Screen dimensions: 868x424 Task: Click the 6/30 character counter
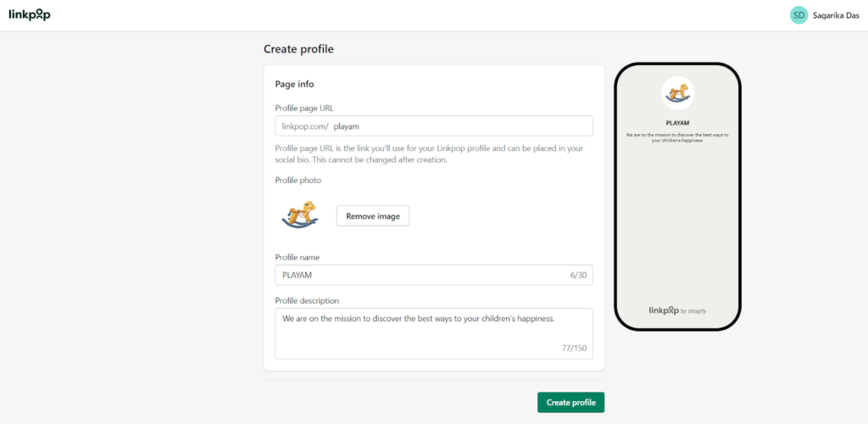pyautogui.click(x=578, y=275)
